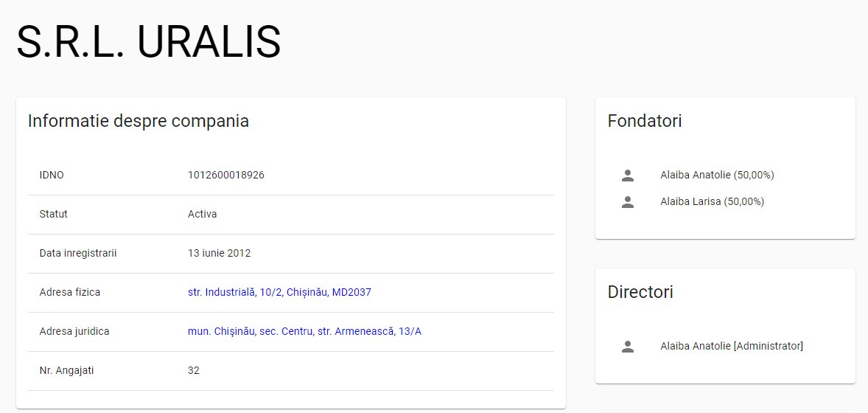This screenshot has width=868, height=413.
Task: Click Alaiba Anatolie [Administrator] director entry
Action: click(732, 346)
